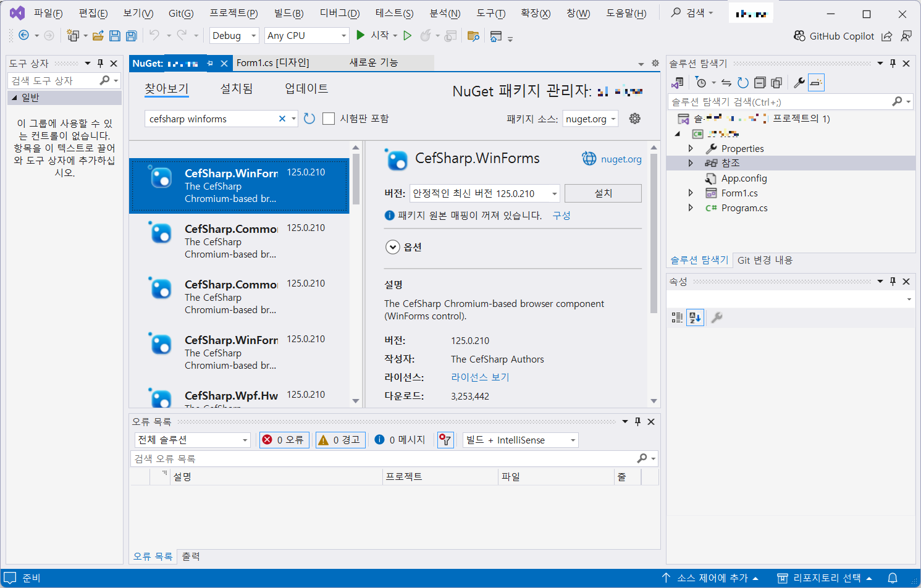Refresh the NuGet package search
921x588 pixels.
(309, 119)
